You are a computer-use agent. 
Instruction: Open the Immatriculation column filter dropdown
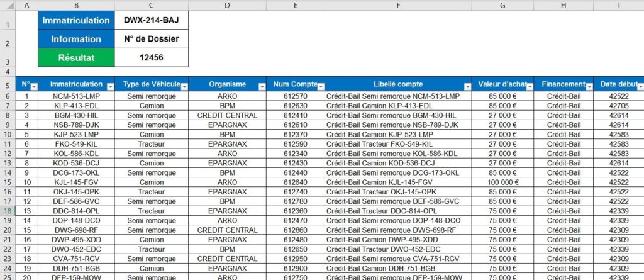pyautogui.click(x=110, y=86)
